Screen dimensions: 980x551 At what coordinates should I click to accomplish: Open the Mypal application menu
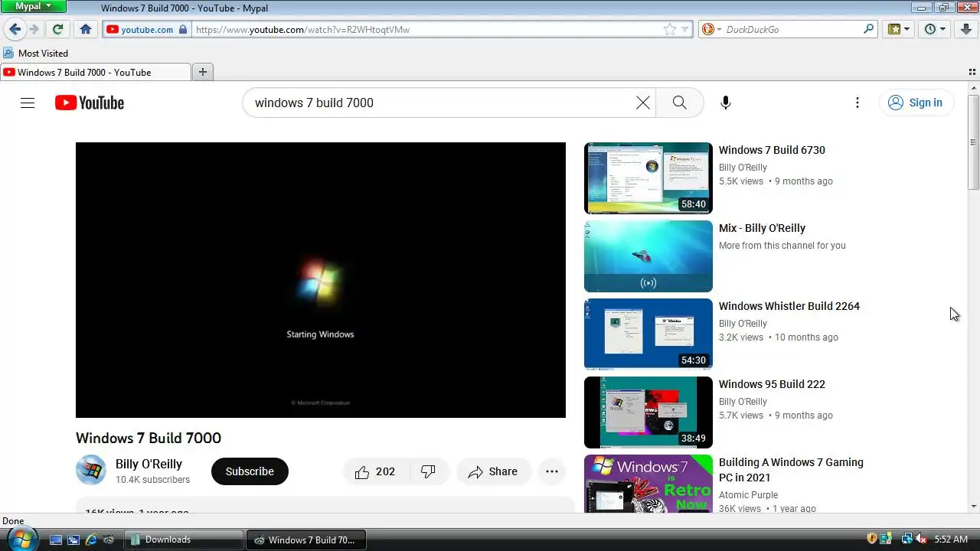pyautogui.click(x=34, y=6)
